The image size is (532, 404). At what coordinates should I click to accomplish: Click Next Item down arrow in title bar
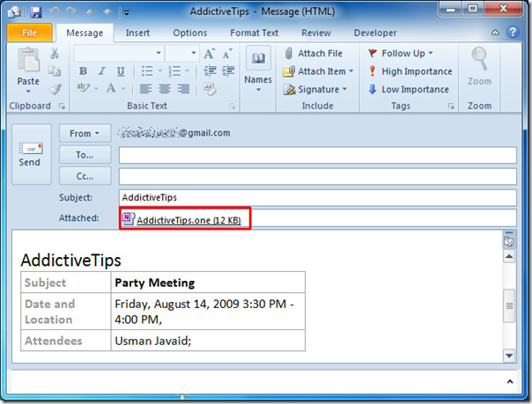107,12
